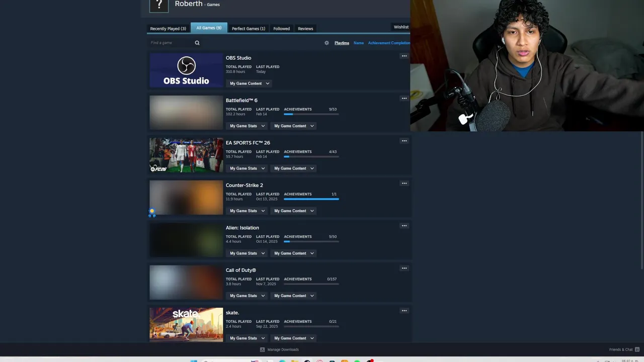Image resolution: width=644 pixels, height=362 pixels.
Task: Click skate.'s empty achievements progress bar
Action: pos(311,326)
